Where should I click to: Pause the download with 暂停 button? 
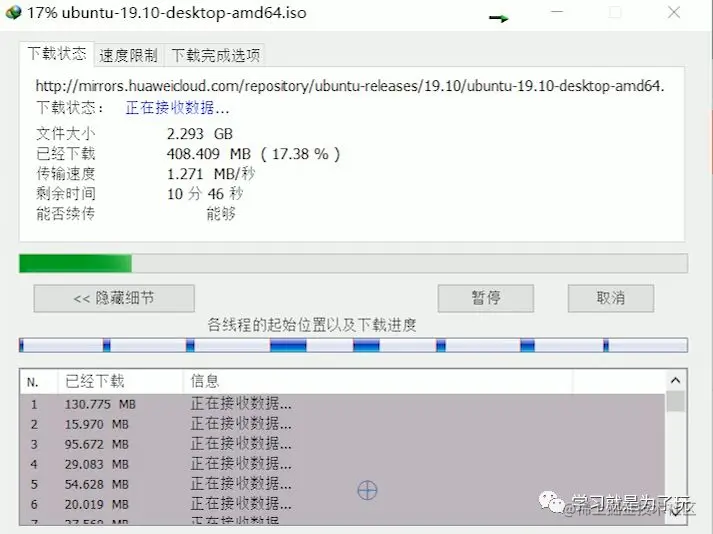point(486,298)
